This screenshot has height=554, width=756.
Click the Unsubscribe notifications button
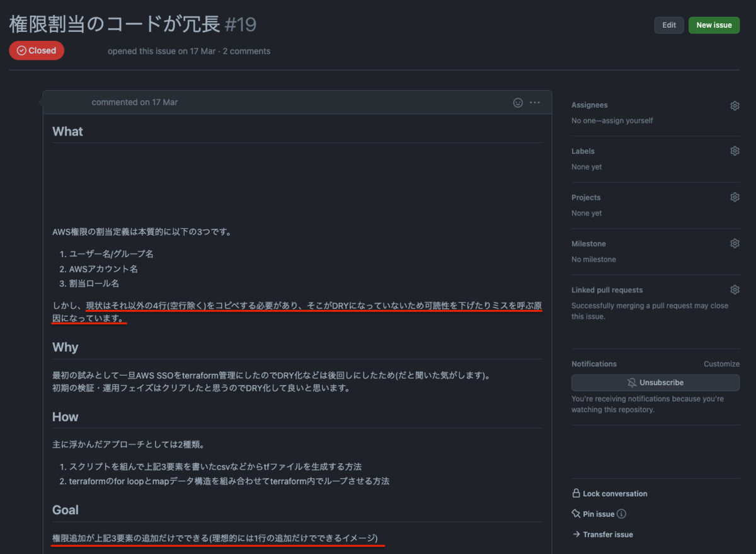coord(655,383)
